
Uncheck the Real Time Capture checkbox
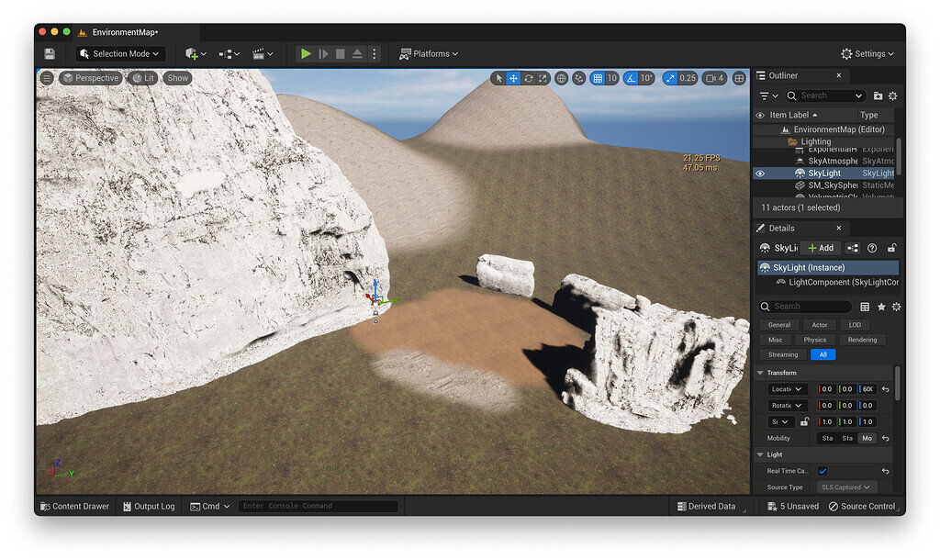tap(822, 471)
